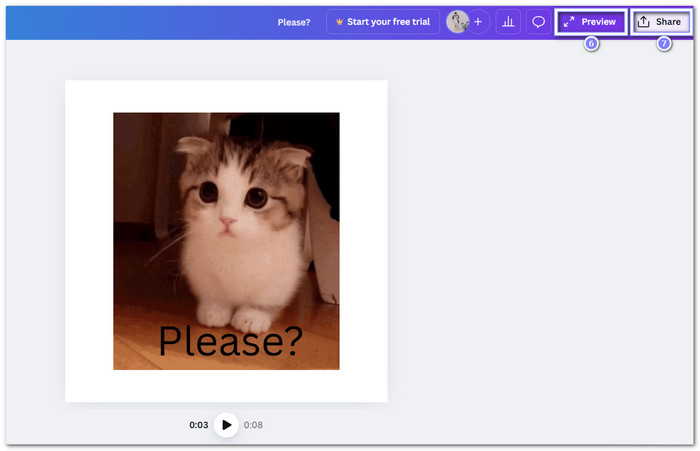Click the plus icon to add collaborators
This screenshot has height=451, width=700.
477,22
